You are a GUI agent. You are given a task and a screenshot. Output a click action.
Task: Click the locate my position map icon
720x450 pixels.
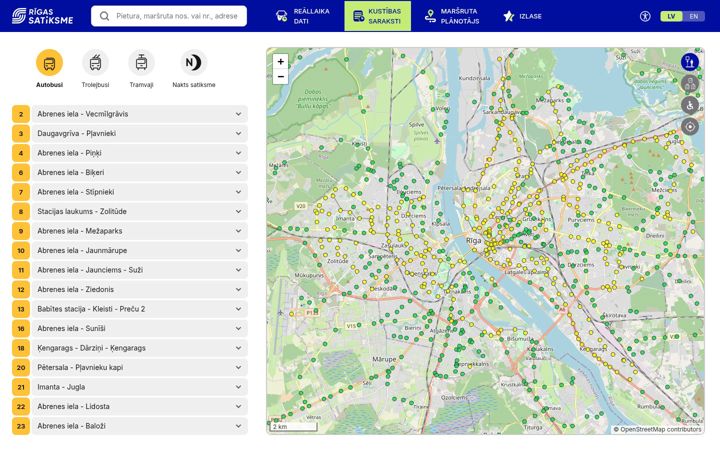click(x=690, y=127)
